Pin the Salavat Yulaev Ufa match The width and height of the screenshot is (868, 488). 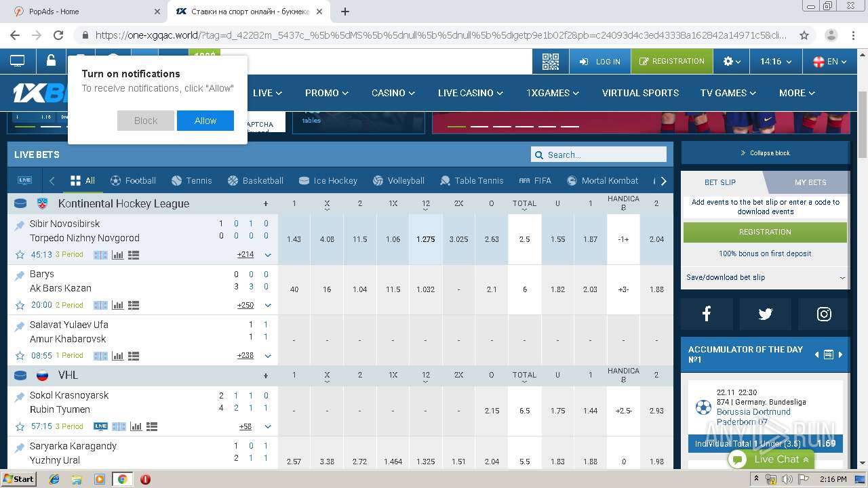[20, 326]
